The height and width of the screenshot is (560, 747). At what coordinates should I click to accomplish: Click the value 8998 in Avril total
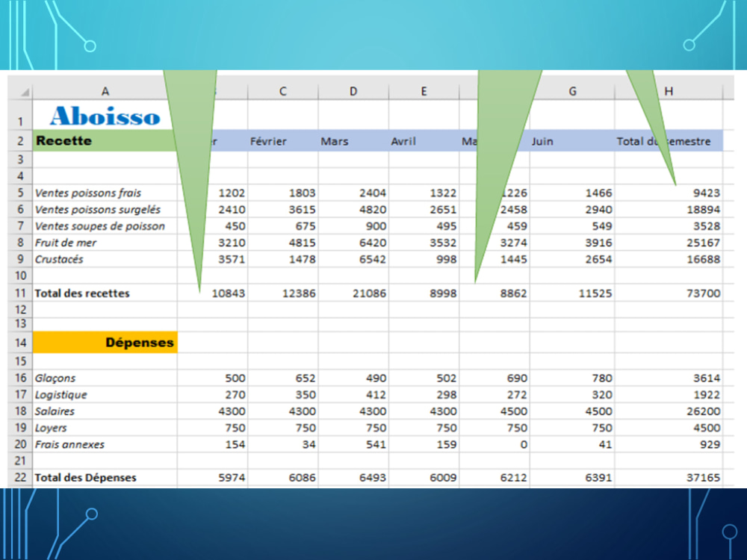pos(443,293)
